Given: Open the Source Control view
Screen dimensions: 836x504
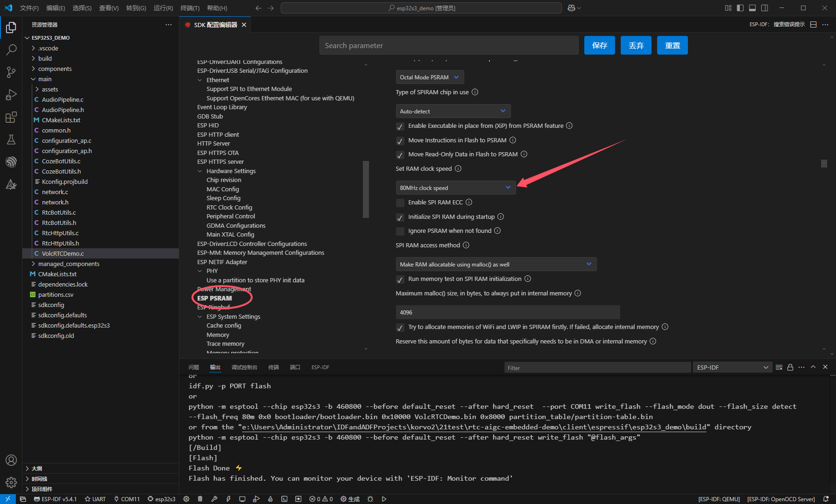Looking at the screenshot, I should point(11,72).
